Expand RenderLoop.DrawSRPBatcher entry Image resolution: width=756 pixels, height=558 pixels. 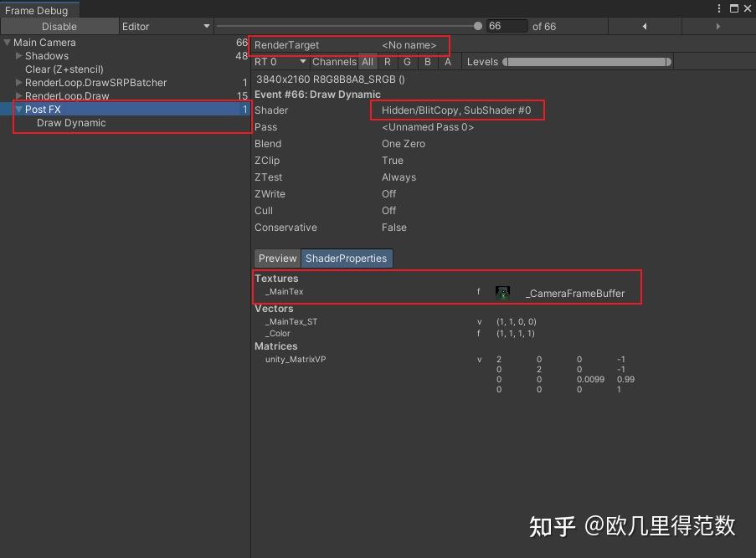18,83
